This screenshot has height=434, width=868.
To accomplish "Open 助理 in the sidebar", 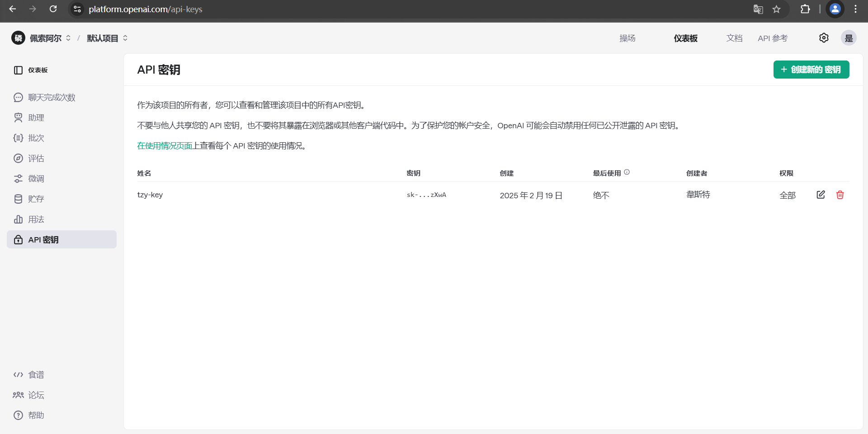I will [62, 118].
